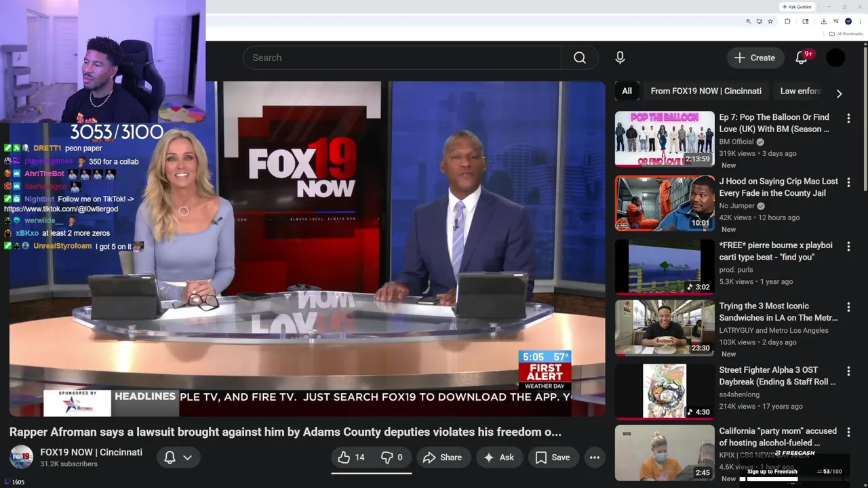Click the Rapper Afroman video title

pyautogui.click(x=285, y=432)
